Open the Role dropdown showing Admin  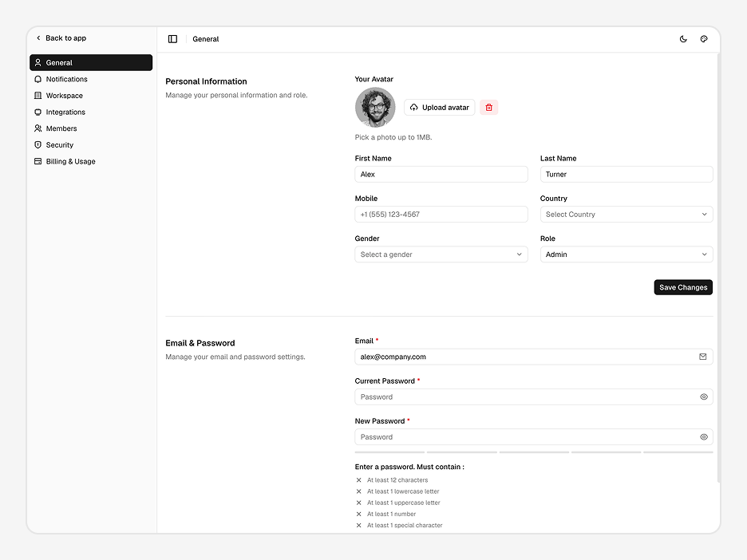tap(626, 254)
